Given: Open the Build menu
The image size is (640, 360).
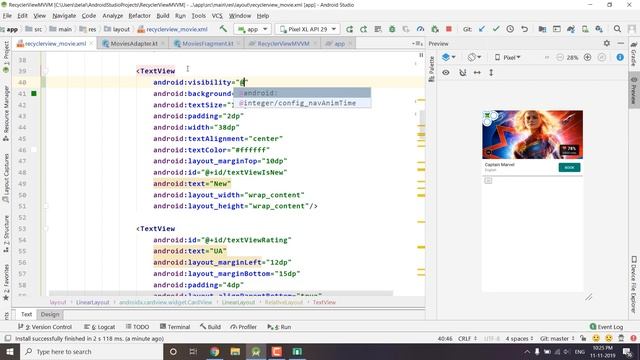Looking at the screenshot, I should (x=163, y=16).
